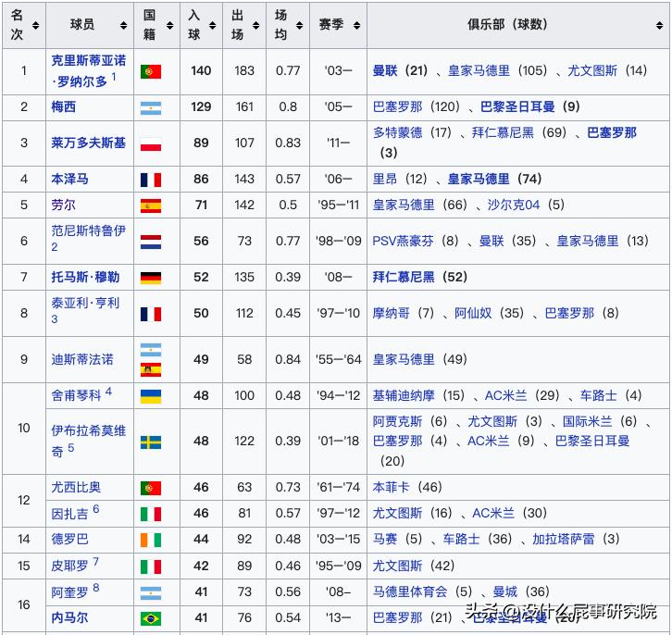Click Sweden flag in 伊布拉希莫维奇 row
The image size is (672, 635).
point(151,442)
